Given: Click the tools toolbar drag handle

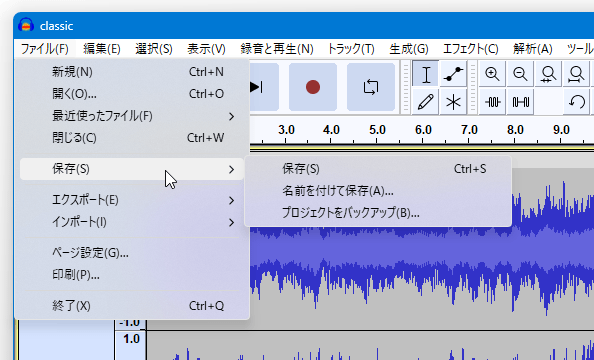Looking at the screenshot, I should coord(405,87).
